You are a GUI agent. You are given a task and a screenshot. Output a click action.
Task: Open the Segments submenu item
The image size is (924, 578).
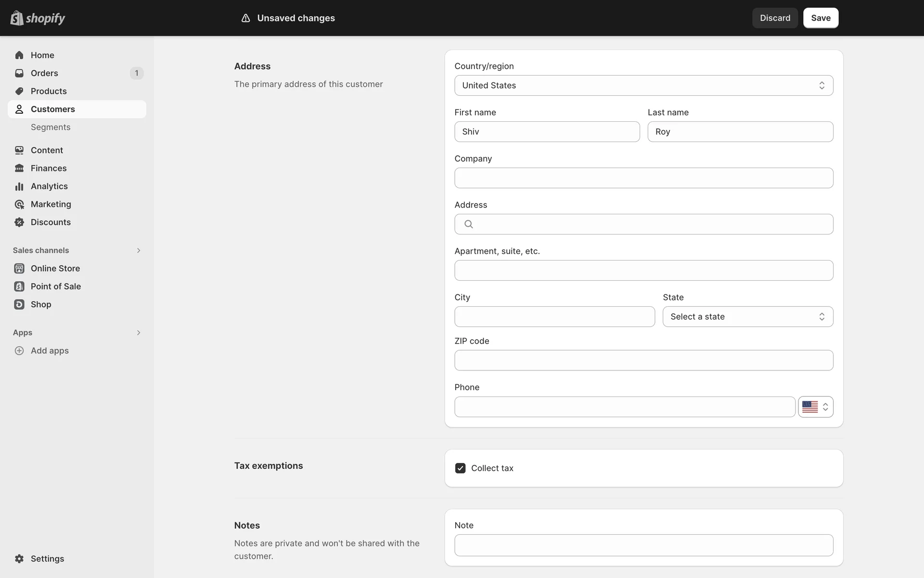(51, 127)
